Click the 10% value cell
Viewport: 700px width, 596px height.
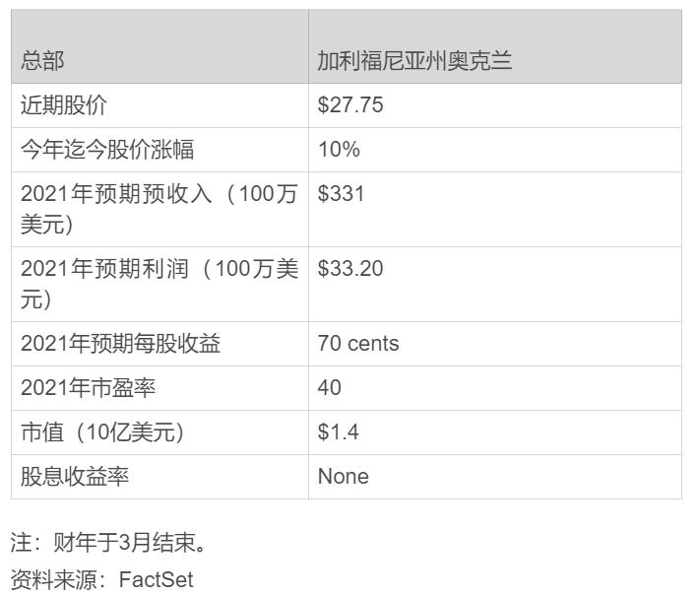point(339,150)
